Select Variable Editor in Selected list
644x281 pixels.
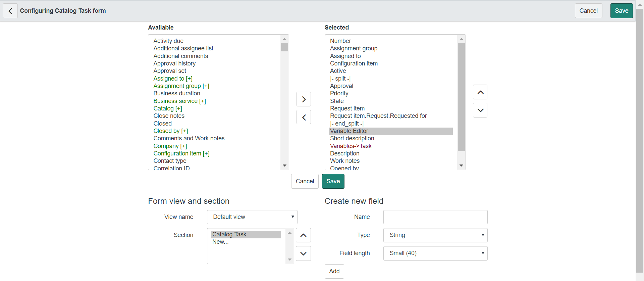(391, 131)
